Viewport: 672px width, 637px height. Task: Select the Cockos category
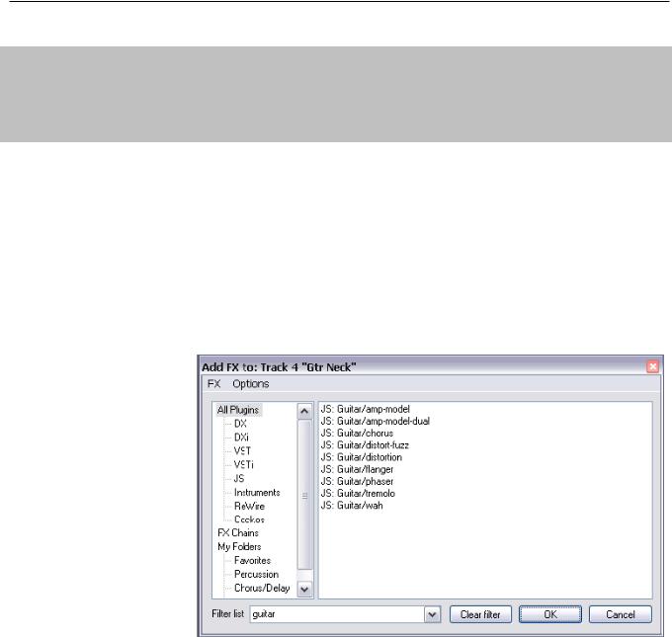pyautogui.click(x=249, y=519)
